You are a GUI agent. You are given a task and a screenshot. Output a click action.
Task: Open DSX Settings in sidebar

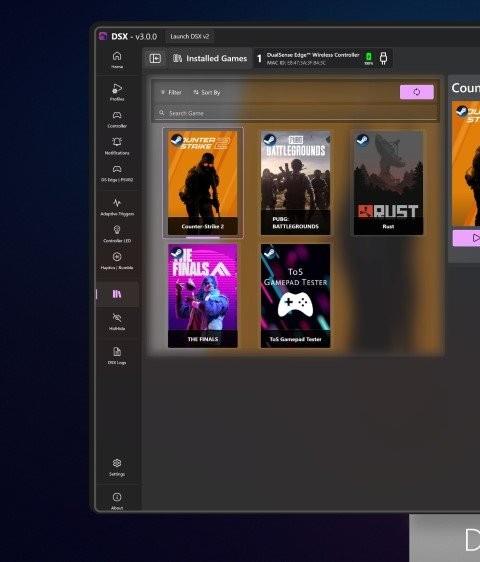(117, 467)
